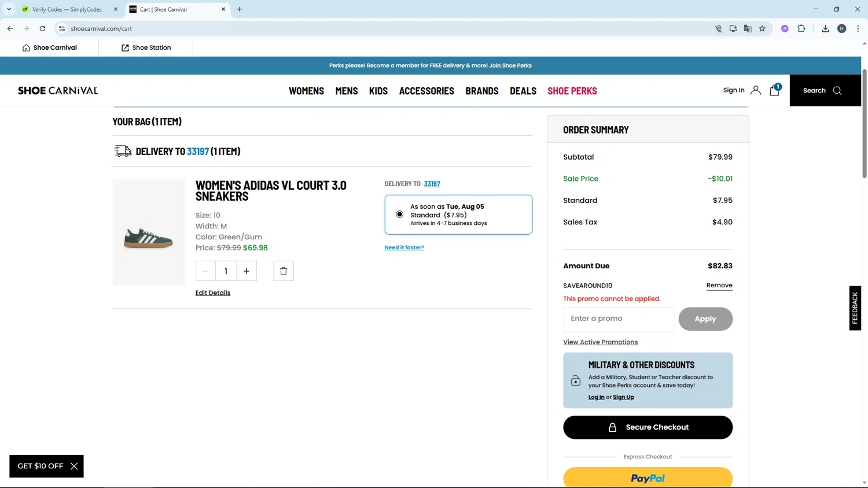This screenshot has width=868, height=488.
Task: Remove the SAVEAROUND10 promo code
Action: pyautogui.click(x=719, y=285)
